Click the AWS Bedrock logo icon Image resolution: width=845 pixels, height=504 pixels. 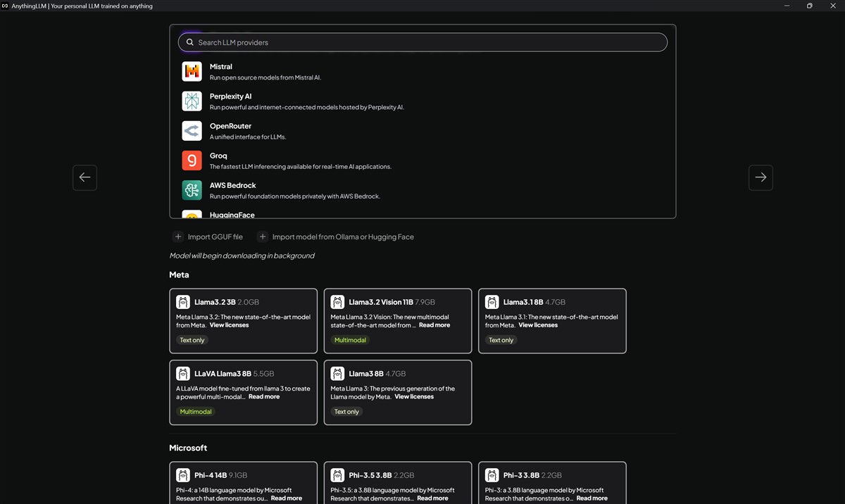click(192, 190)
